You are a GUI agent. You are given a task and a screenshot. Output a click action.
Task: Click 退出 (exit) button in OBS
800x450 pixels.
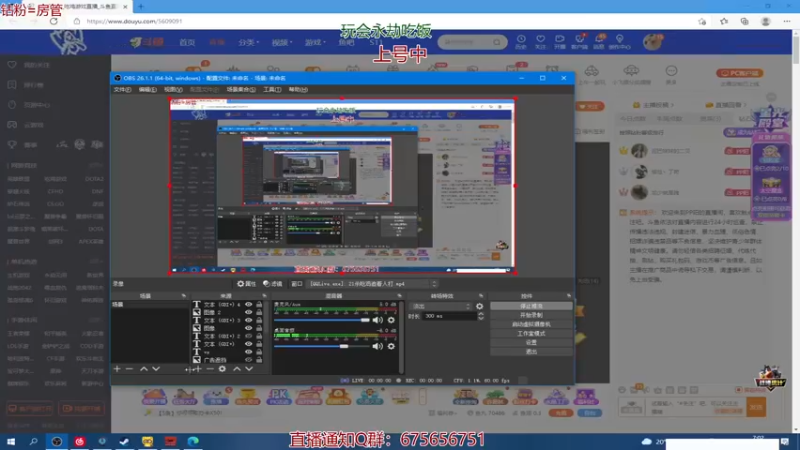[x=531, y=352]
